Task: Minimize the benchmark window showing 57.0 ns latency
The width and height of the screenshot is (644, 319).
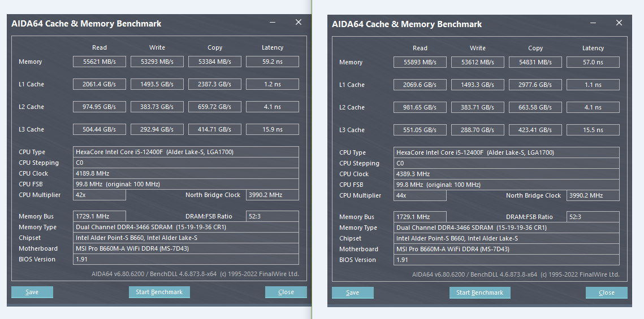Action: point(594,23)
